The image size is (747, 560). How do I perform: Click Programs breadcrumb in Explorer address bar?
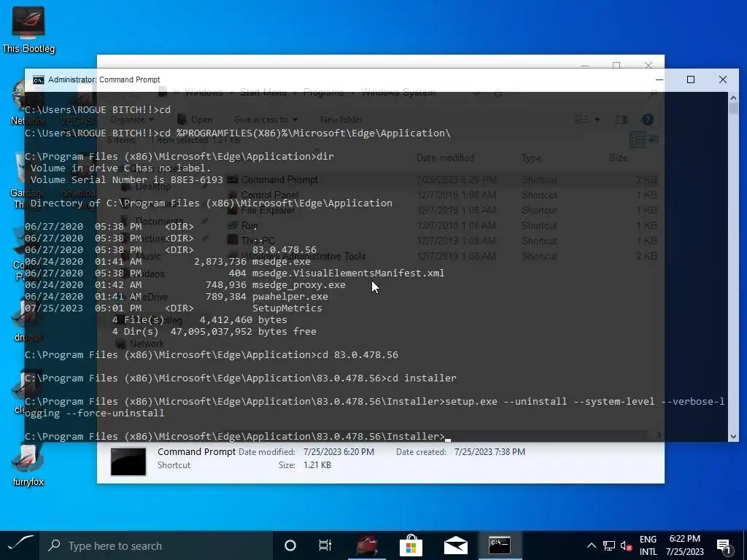[323, 93]
